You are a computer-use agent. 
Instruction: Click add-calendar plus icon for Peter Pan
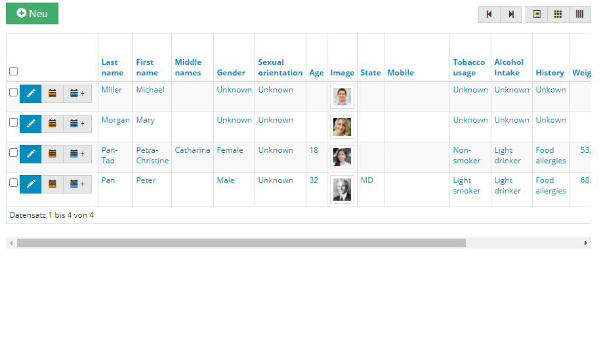(77, 184)
